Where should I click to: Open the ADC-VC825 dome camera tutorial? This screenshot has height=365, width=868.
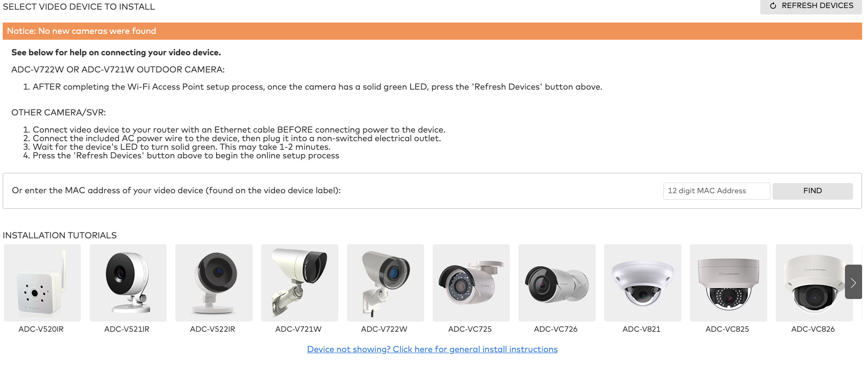coord(729,283)
